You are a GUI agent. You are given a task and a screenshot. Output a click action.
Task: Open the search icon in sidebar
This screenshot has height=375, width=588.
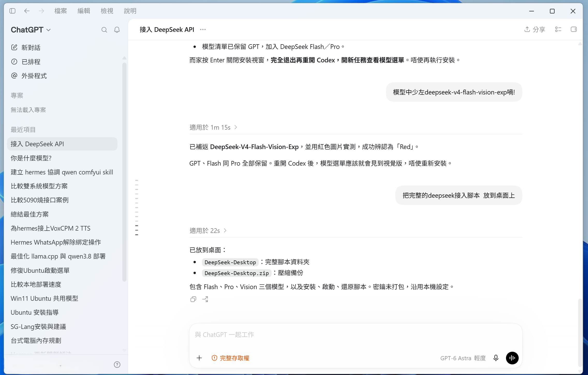[x=104, y=30]
